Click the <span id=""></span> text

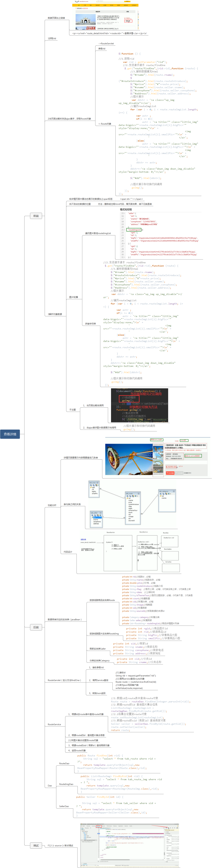click(131, 199)
